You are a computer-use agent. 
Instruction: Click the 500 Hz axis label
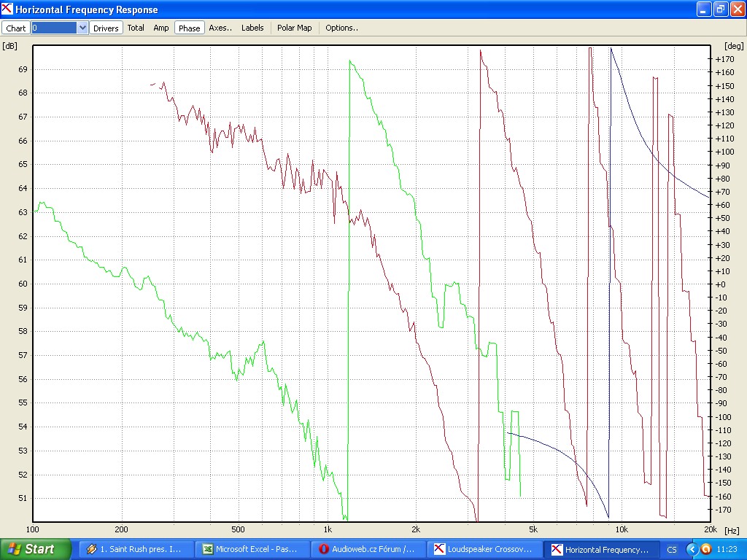pos(238,529)
